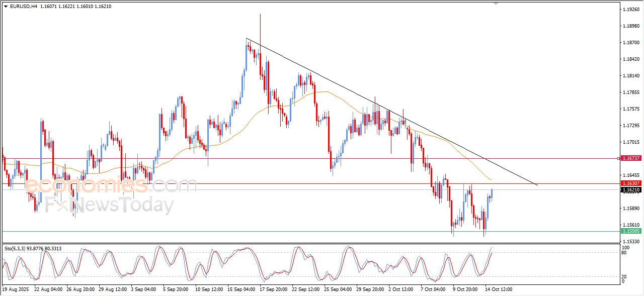
Task: Open the dropdown arrow beside EURUSD,H4
Action: 6,6
